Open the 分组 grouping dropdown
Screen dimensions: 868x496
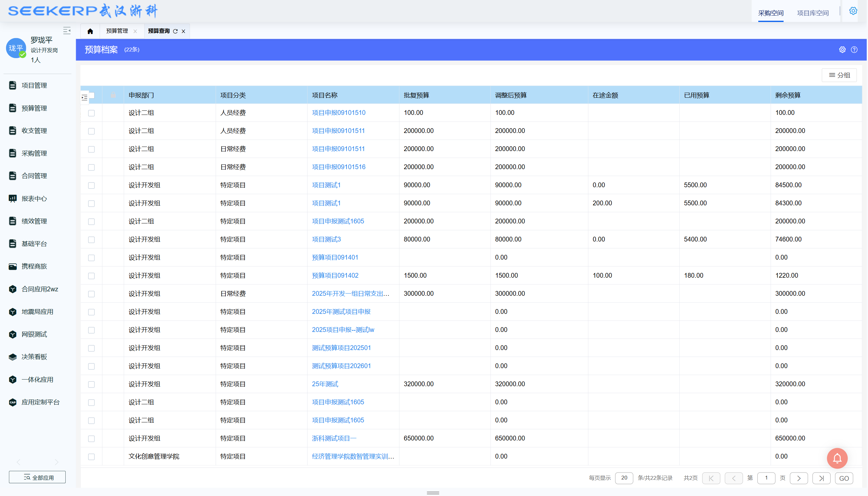point(839,75)
